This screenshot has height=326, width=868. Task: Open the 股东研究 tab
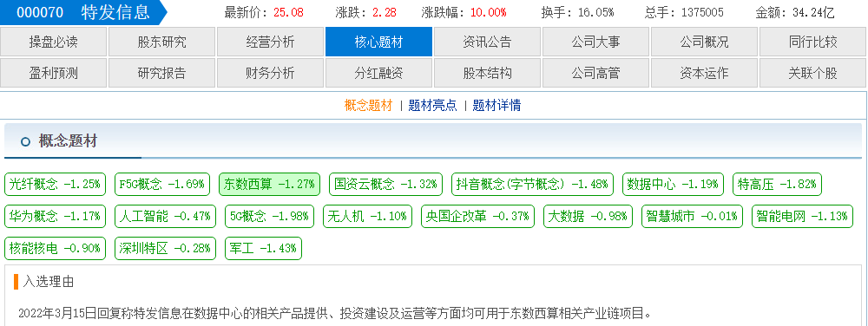click(161, 42)
